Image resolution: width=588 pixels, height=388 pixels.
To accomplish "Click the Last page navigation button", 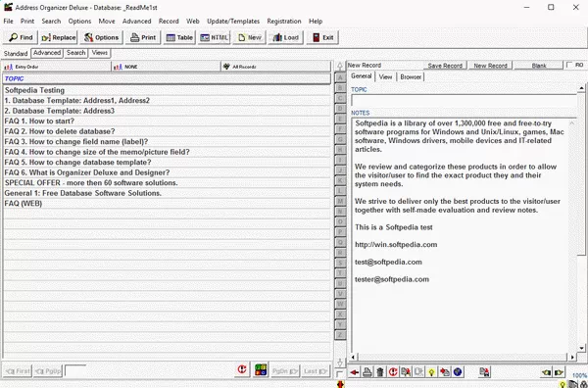I will [x=316, y=371].
